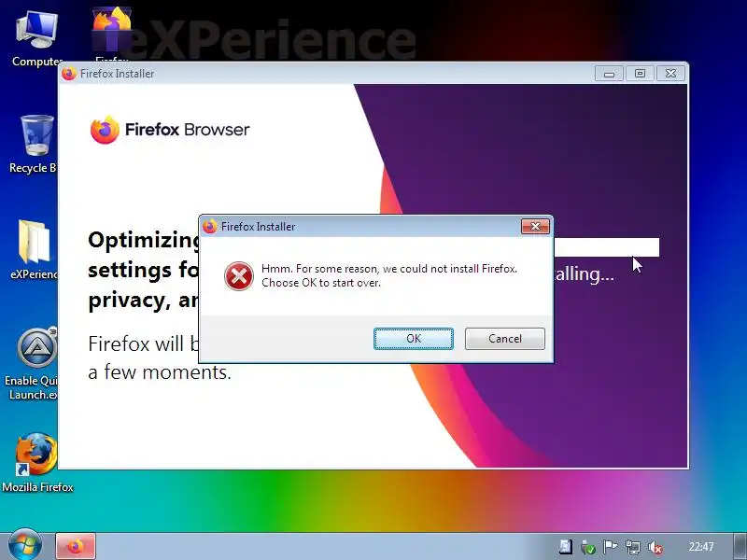The image size is (747, 560).
Task: Open the Computer desktop icon
Action: pyautogui.click(x=36, y=39)
